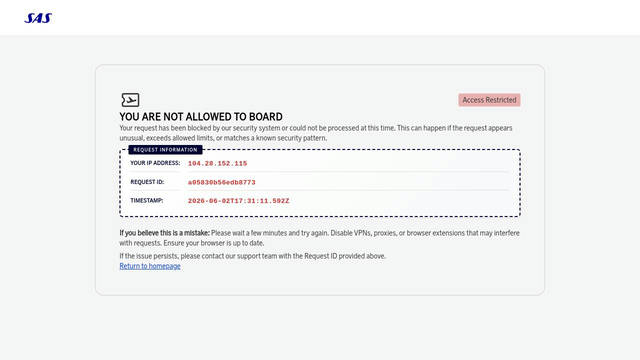Click the TIMESTAMP label
The image size is (640, 360).
[147, 200]
